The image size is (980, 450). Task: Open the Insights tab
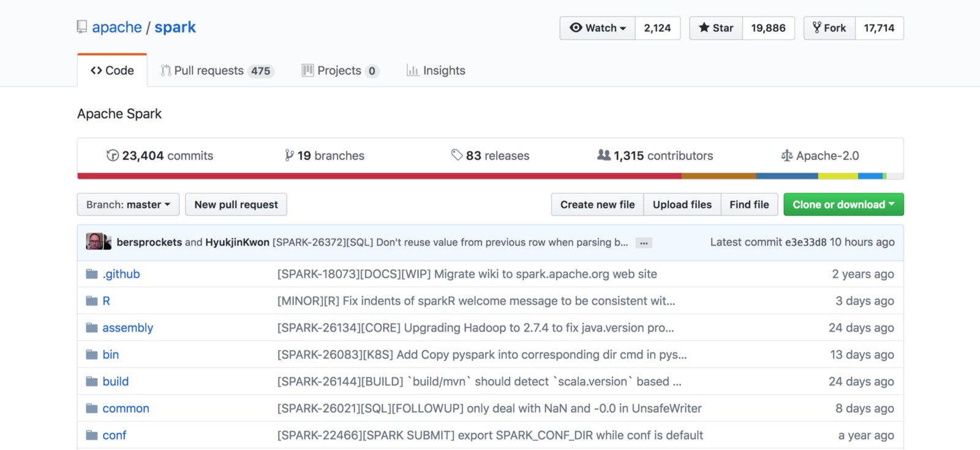click(436, 71)
